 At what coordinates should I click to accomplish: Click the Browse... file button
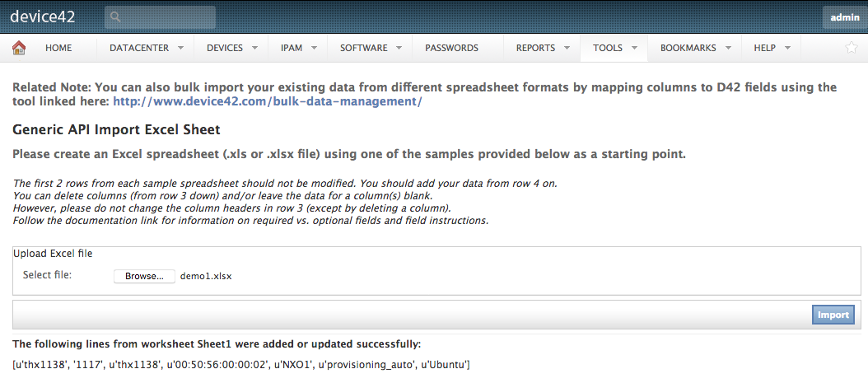144,276
